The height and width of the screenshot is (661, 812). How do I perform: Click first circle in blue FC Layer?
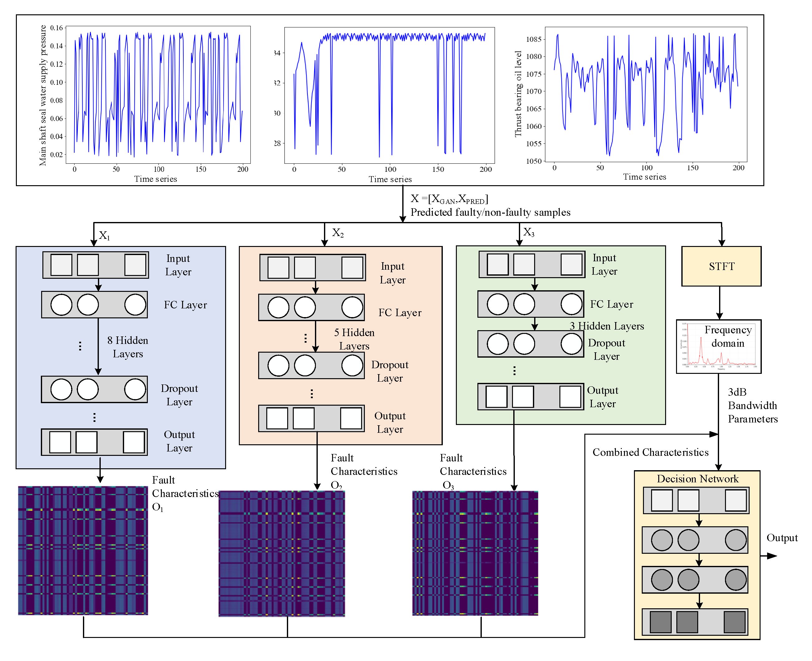pyautogui.click(x=61, y=305)
